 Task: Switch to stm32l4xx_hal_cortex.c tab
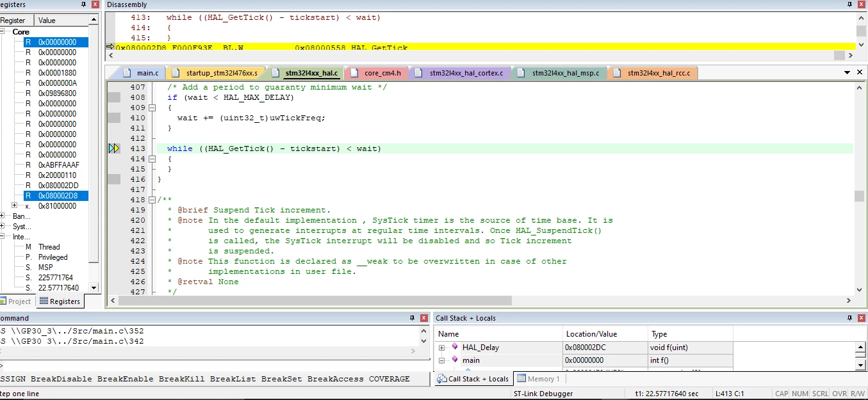[459, 73]
